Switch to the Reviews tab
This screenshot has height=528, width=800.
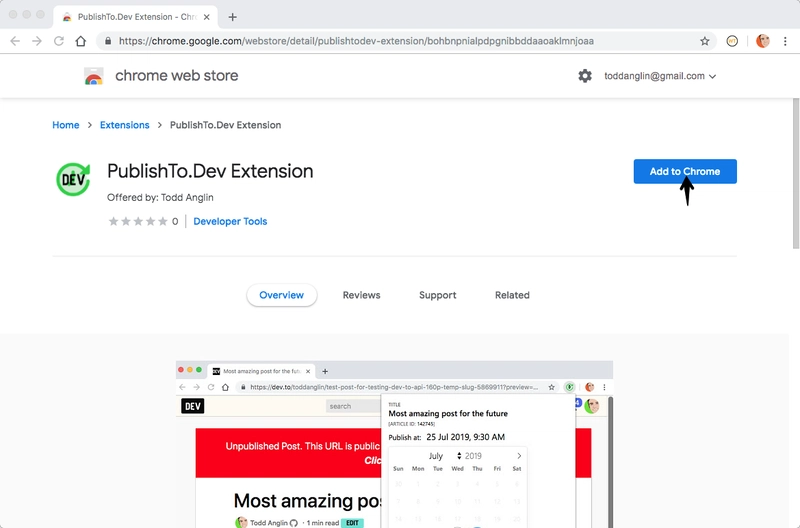pos(361,295)
